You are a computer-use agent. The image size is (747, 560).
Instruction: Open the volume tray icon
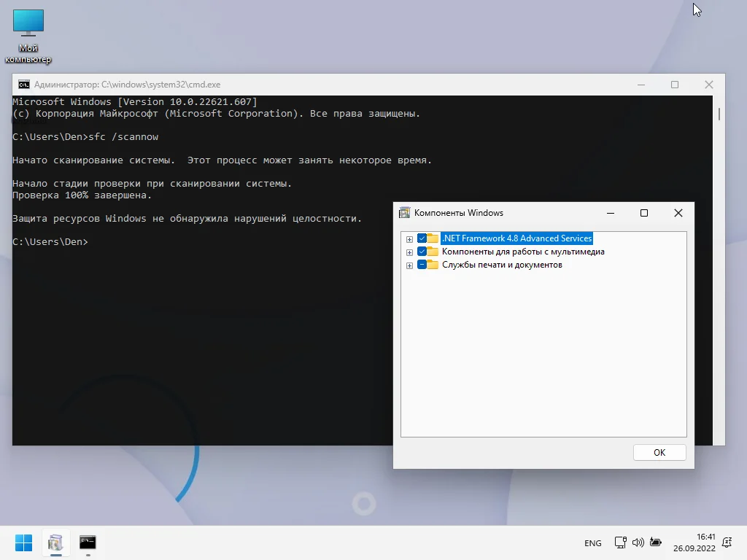click(x=638, y=542)
